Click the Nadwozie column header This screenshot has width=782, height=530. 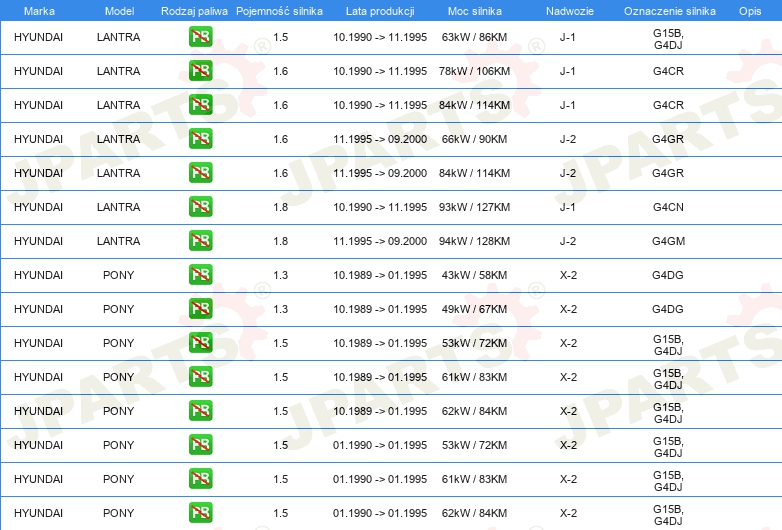(x=570, y=11)
